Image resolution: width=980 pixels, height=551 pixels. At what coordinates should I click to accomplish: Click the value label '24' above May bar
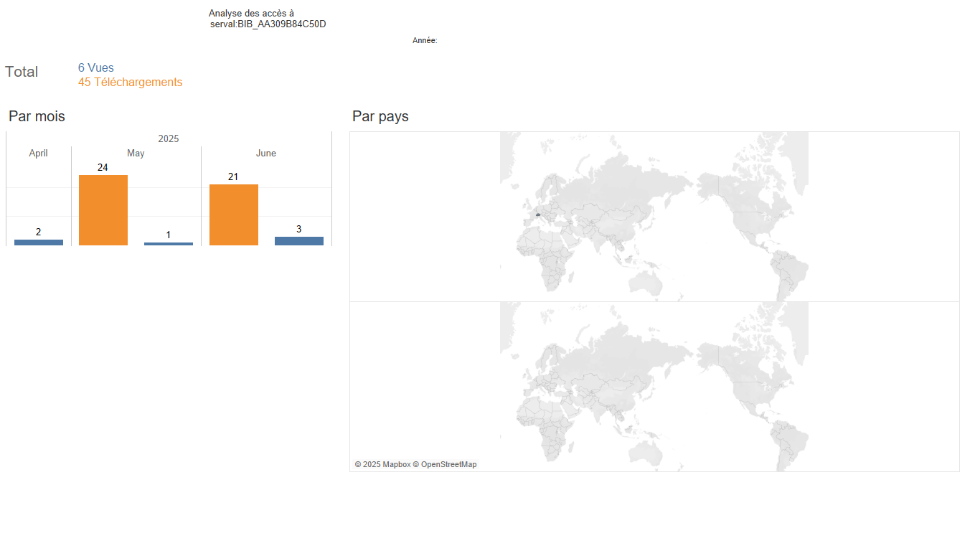[103, 167]
